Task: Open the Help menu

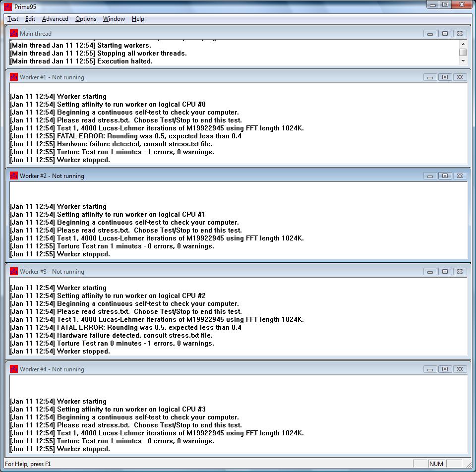Action: 138,19
